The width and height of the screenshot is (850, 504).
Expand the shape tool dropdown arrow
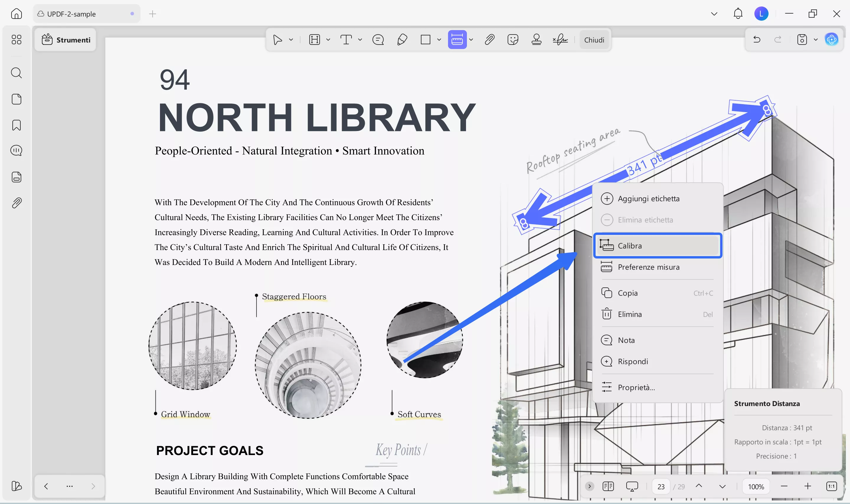click(x=439, y=40)
